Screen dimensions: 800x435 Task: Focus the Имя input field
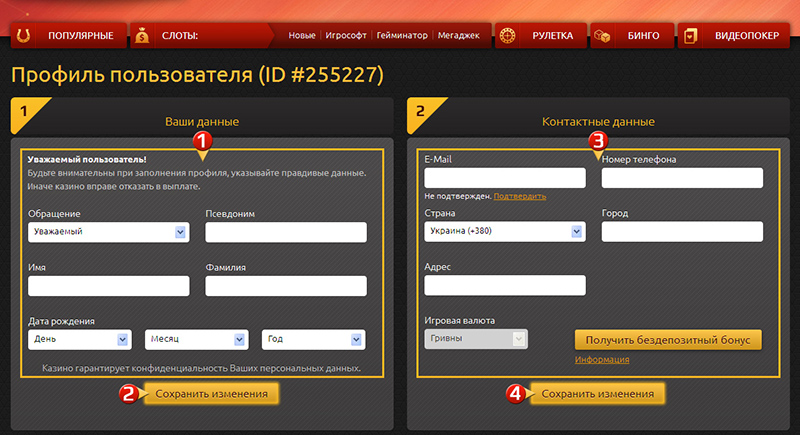pyautogui.click(x=109, y=286)
